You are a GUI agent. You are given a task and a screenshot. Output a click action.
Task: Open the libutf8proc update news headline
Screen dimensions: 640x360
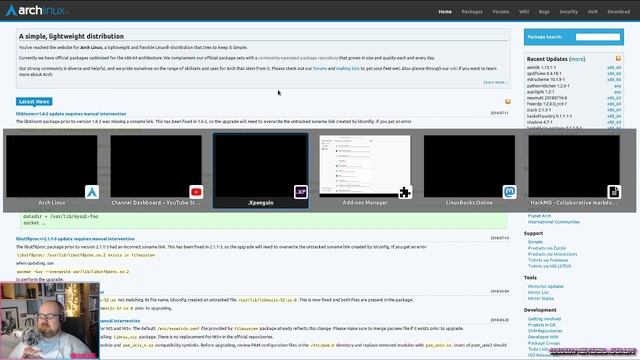pos(75,239)
